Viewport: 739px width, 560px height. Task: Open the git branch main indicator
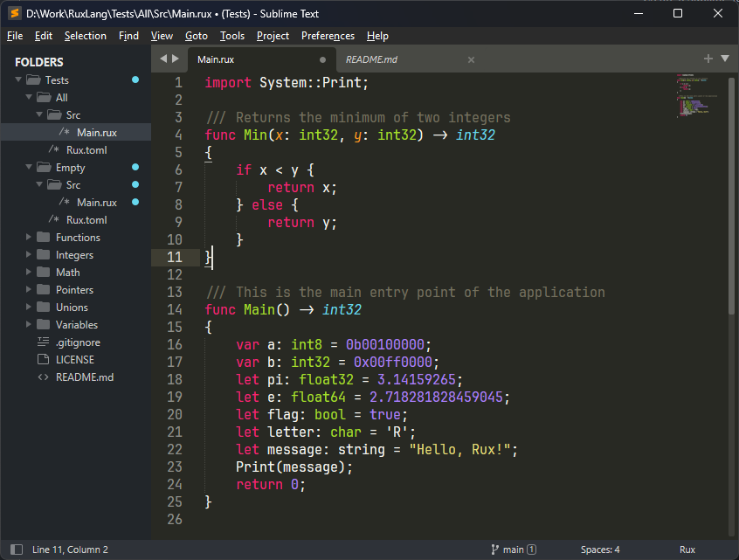(514, 550)
